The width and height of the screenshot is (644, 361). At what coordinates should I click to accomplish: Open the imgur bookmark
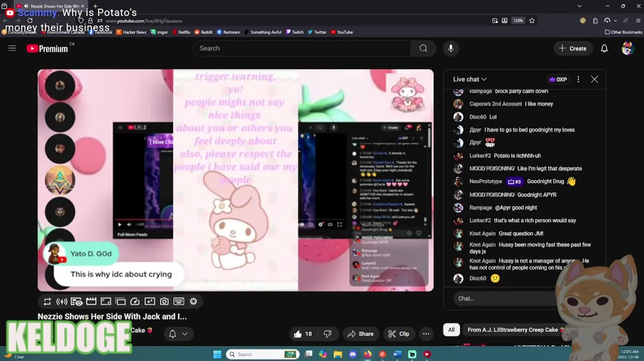click(159, 32)
